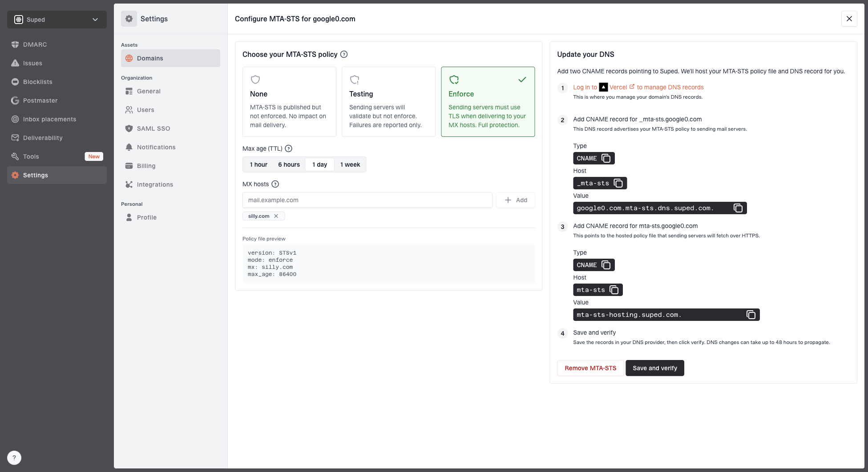Click the Postmaster Google icon

coord(15,100)
